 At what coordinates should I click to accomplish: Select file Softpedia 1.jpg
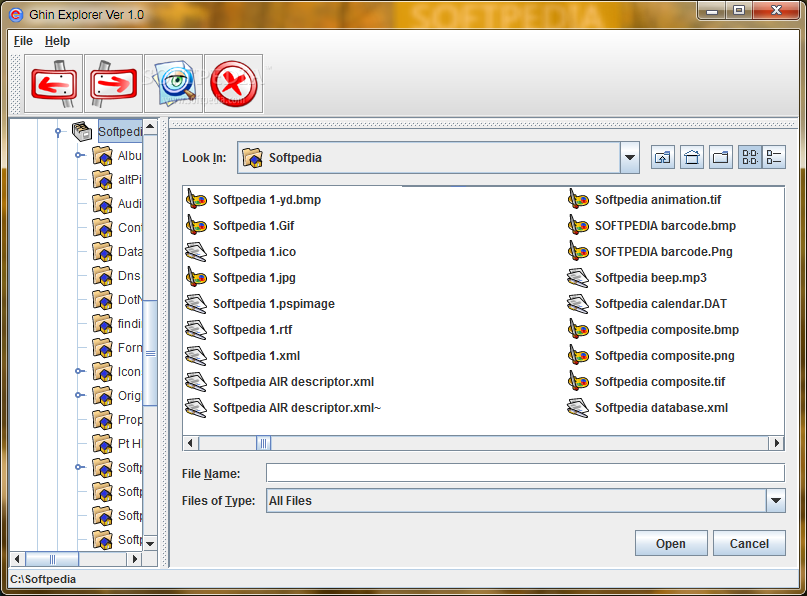tap(240, 277)
